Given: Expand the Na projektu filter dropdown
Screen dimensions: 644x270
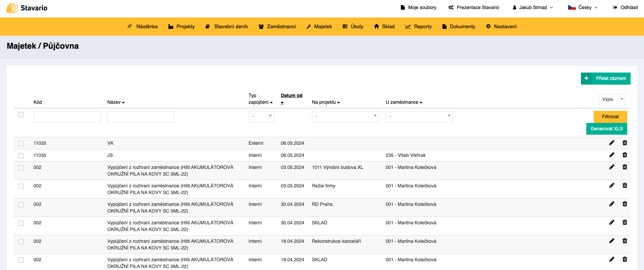Looking at the screenshot, I should [345, 116].
